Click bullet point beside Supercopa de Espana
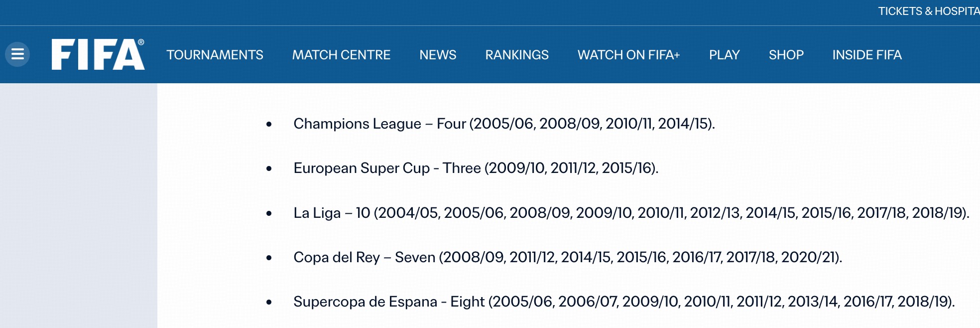980x328 pixels. pos(269,302)
